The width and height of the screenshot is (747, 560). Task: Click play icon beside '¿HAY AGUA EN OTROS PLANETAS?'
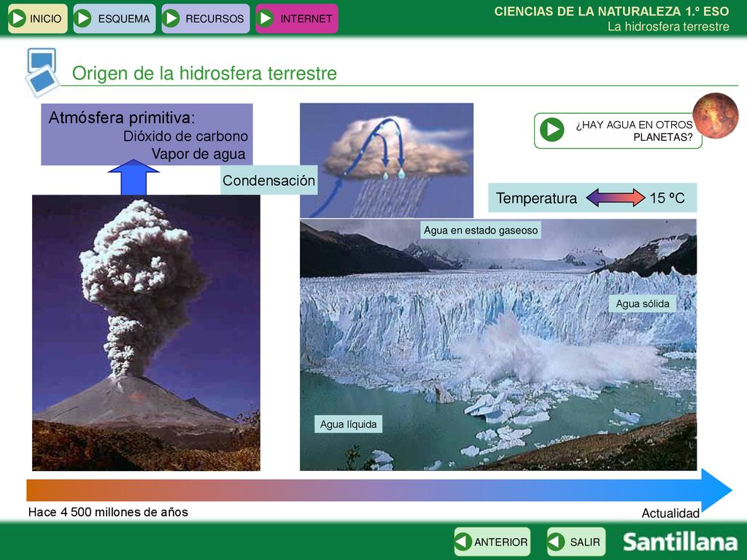(552, 130)
